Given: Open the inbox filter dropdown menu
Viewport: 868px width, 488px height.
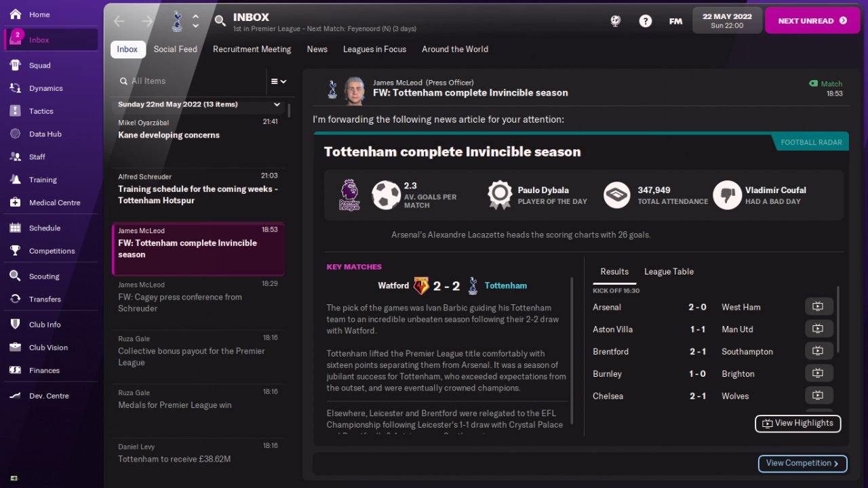Looking at the screenshot, I should [279, 81].
